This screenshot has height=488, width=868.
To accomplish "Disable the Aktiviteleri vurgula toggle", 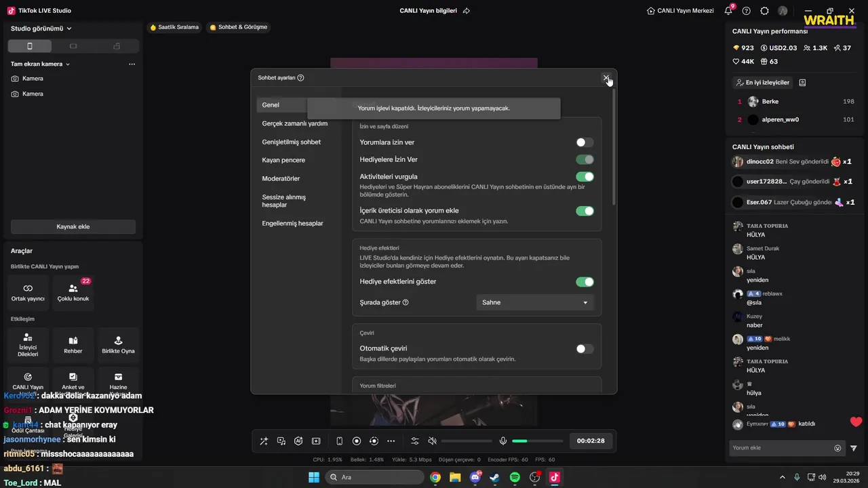I will pos(585,177).
